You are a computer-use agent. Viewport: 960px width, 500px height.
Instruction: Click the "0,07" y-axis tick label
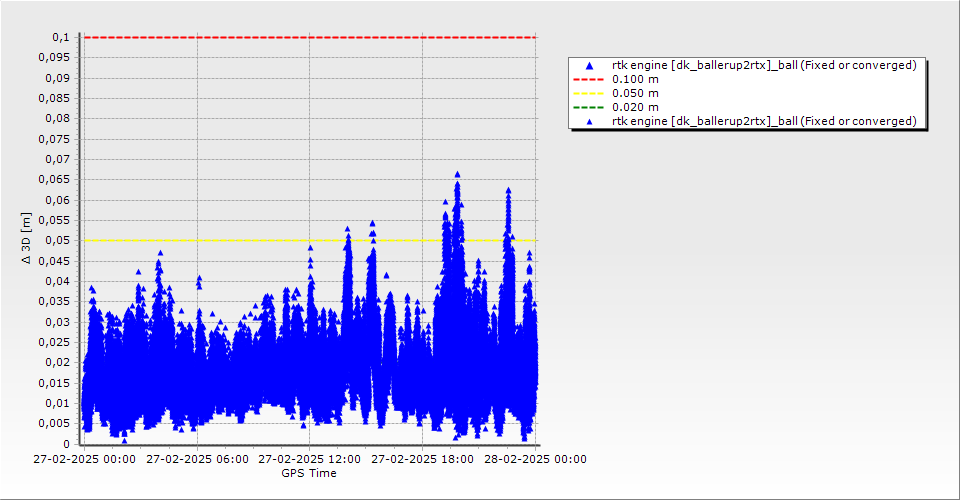58,159
